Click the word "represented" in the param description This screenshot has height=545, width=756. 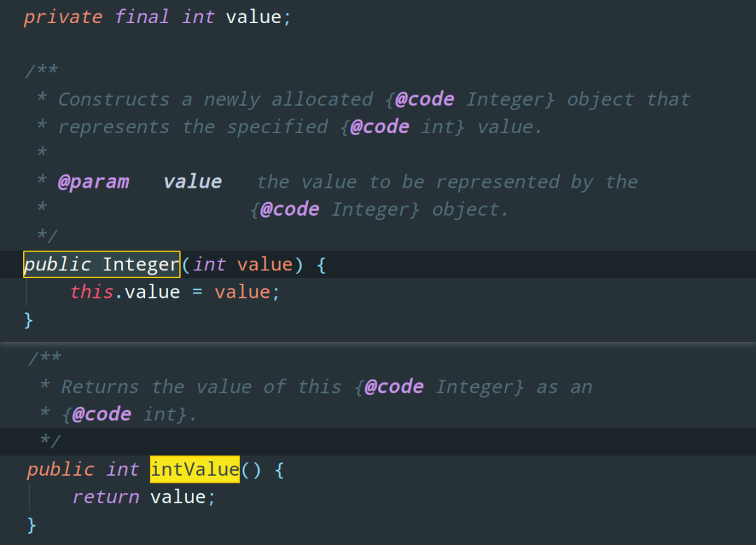coord(498,182)
